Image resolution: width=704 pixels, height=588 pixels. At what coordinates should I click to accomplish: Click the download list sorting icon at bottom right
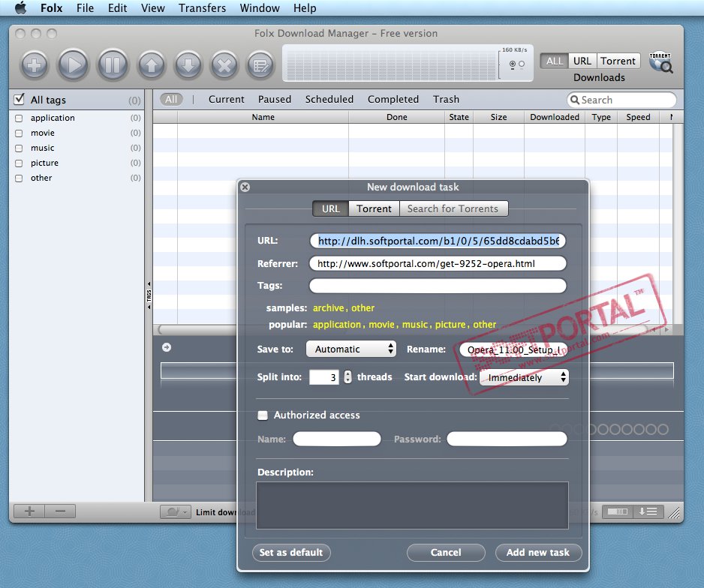(x=648, y=511)
